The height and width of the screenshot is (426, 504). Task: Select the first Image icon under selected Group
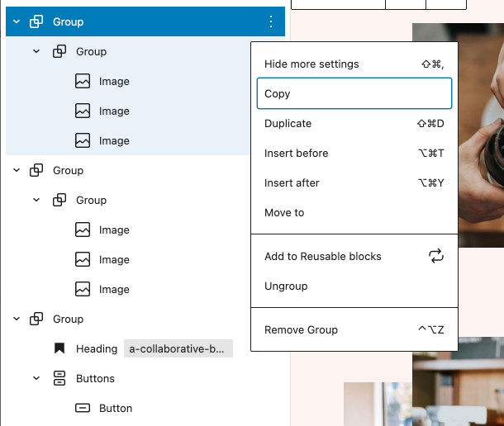[83, 81]
